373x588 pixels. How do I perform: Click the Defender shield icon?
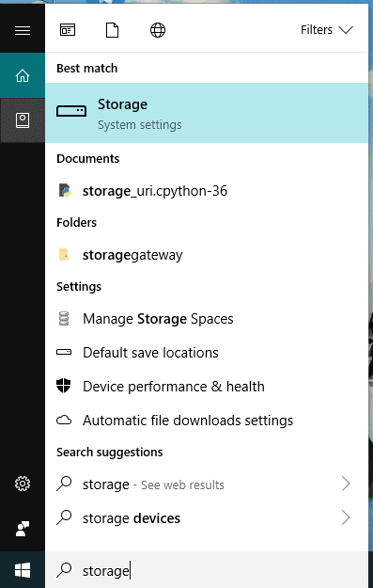pyautogui.click(x=64, y=386)
